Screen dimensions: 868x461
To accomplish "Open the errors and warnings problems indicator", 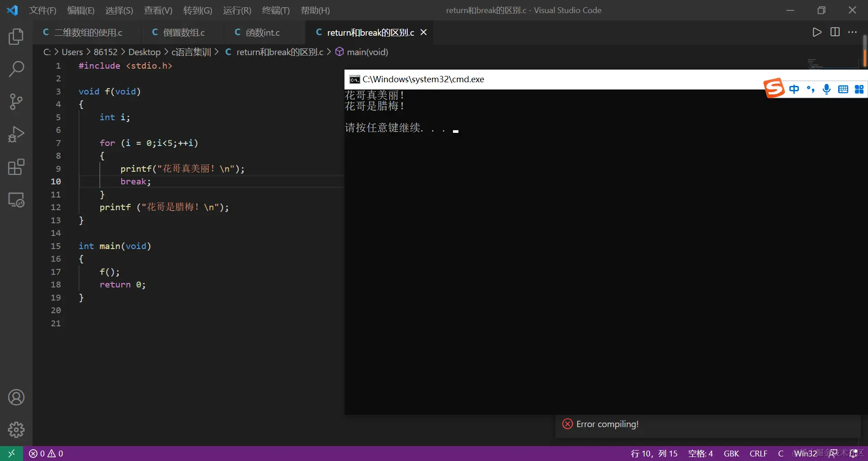I will point(46,453).
